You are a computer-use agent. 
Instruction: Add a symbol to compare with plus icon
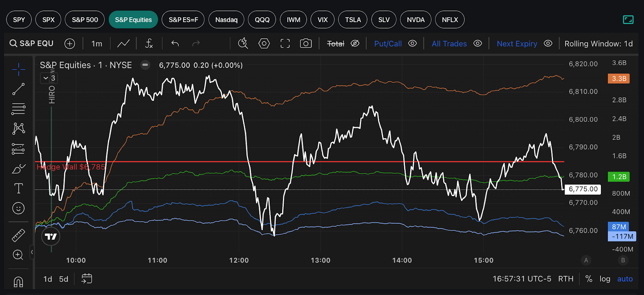(70, 44)
